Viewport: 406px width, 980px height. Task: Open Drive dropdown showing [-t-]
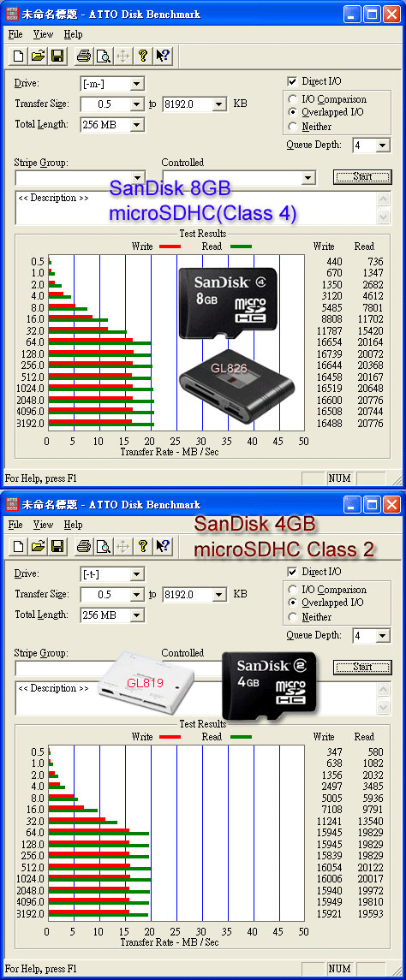138,574
